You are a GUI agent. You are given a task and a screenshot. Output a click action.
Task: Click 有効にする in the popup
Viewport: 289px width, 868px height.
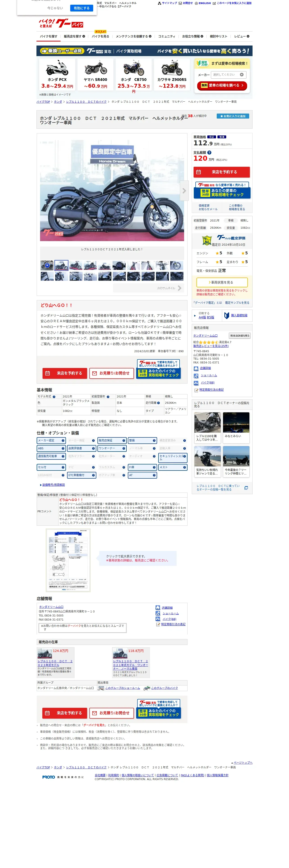point(81,8)
